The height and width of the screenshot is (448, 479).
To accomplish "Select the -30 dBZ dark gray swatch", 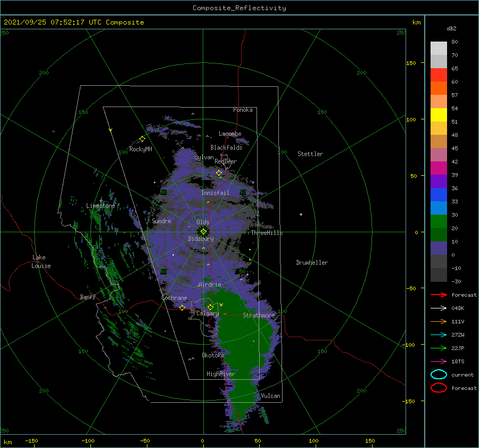I will 439,275.
